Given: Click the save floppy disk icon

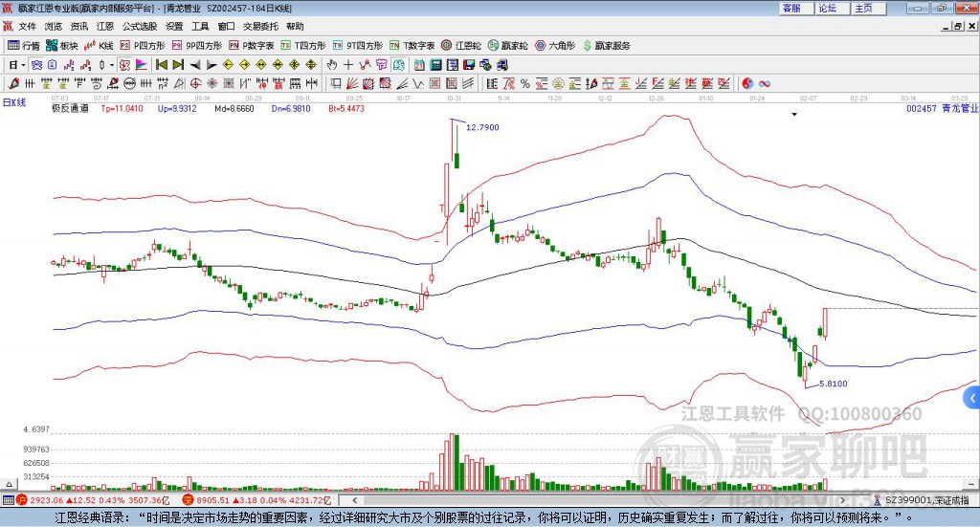Looking at the screenshot, I should click(469, 65).
